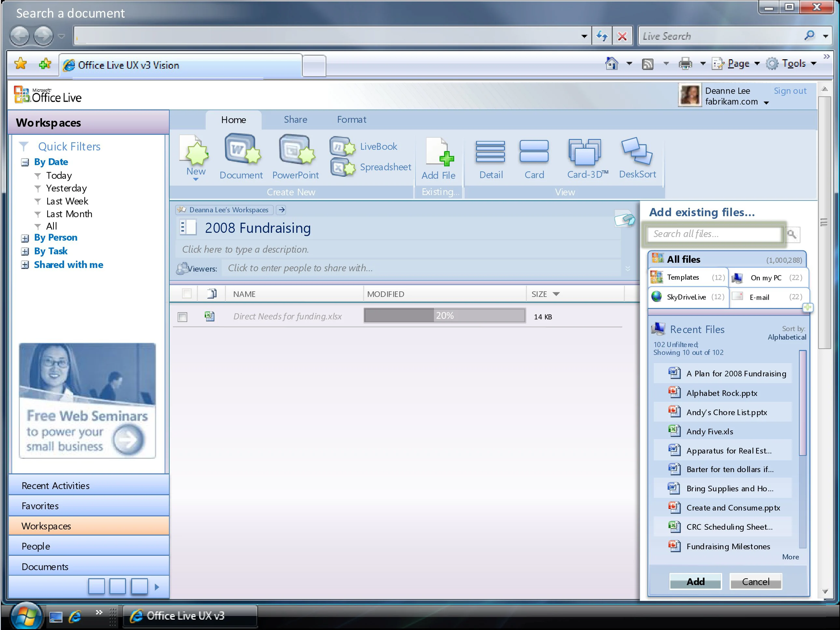The height and width of the screenshot is (630, 840).
Task: Stop loading with red X
Action: pyautogui.click(x=622, y=36)
